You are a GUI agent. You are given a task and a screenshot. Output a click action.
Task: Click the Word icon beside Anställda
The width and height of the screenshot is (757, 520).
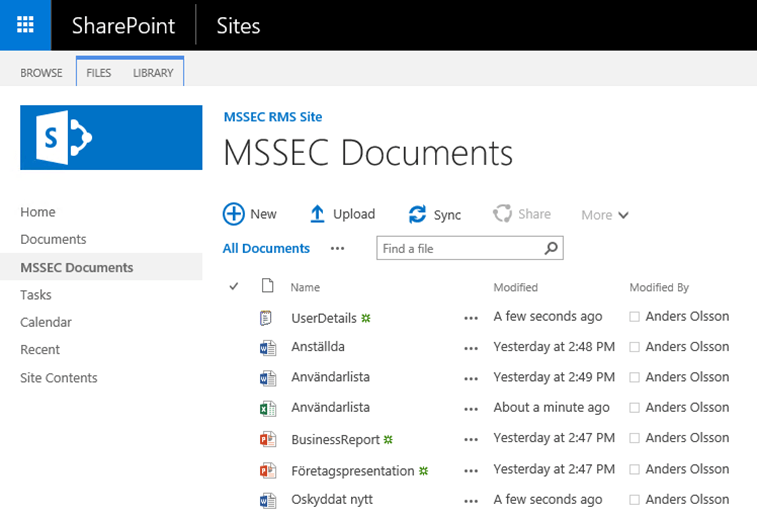(x=267, y=348)
